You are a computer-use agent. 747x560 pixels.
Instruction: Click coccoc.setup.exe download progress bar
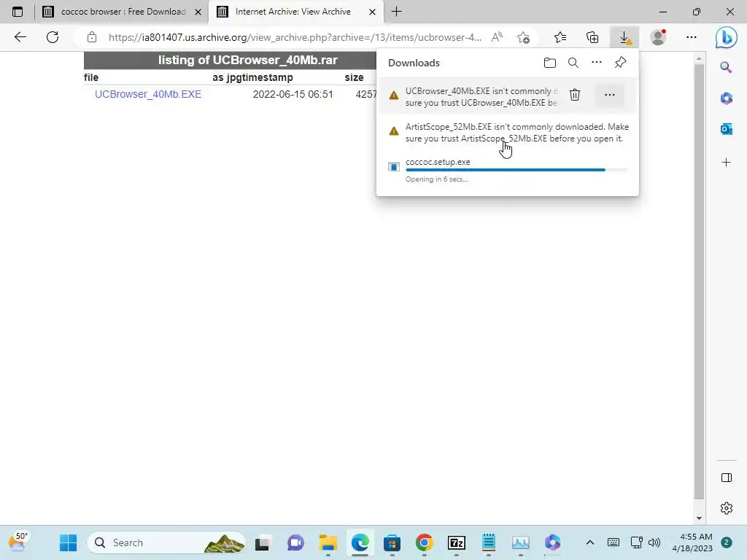click(516, 169)
